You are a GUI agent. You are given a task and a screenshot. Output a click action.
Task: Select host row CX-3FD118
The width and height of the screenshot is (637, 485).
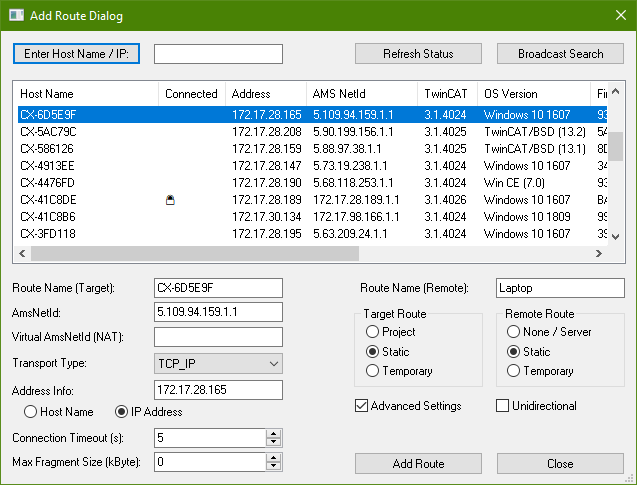point(312,234)
